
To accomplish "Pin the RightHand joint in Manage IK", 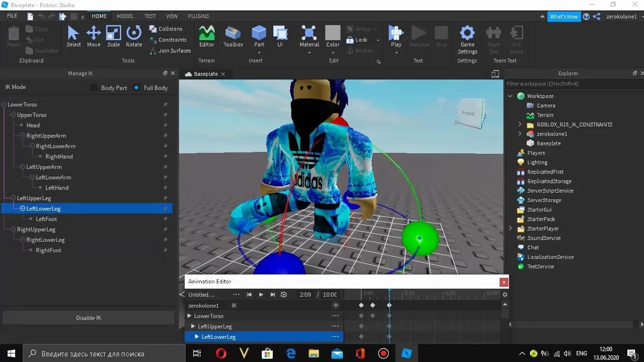I will (165, 157).
